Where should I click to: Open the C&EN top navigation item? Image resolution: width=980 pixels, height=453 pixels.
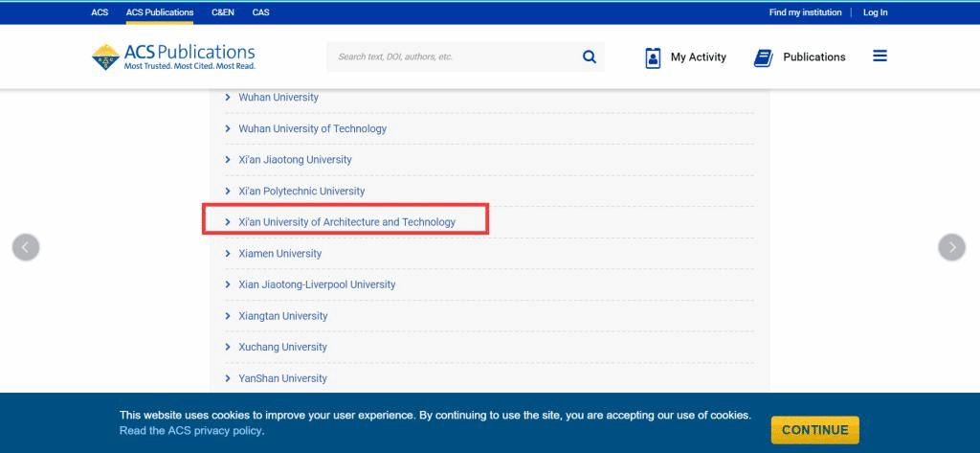click(x=223, y=11)
